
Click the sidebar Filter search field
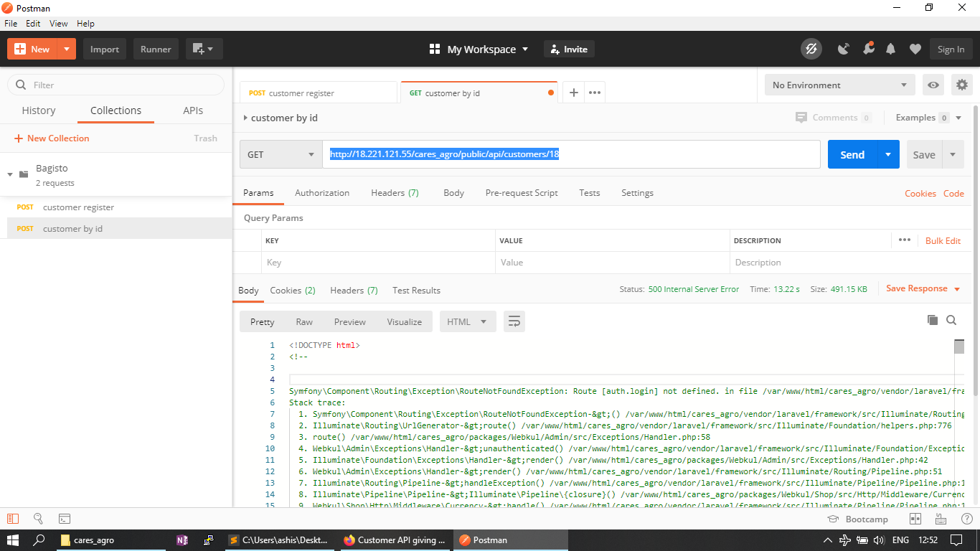(x=116, y=85)
